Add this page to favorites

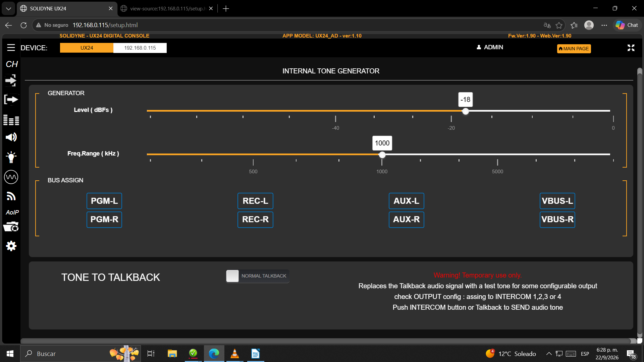point(559,25)
